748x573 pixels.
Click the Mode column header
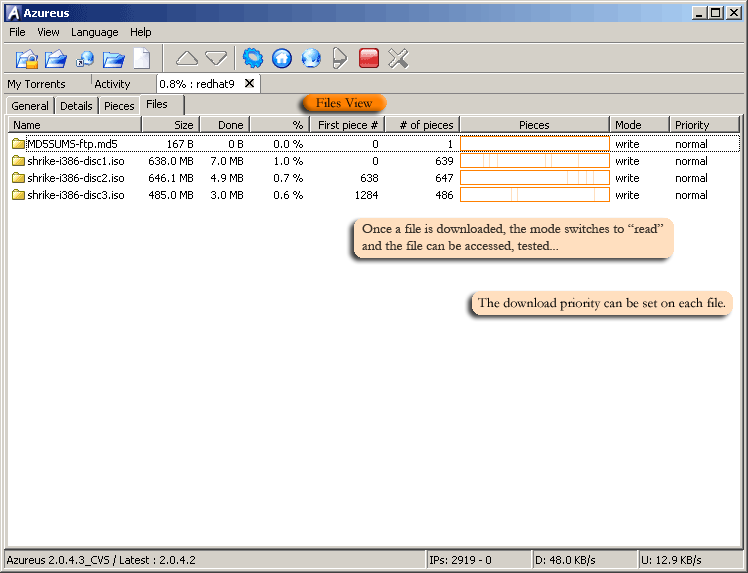pos(639,125)
